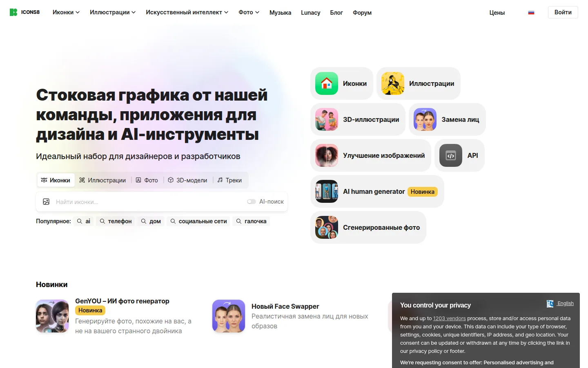Click the translate icon in privacy popup
The height and width of the screenshot is (368, 588).
550,303
